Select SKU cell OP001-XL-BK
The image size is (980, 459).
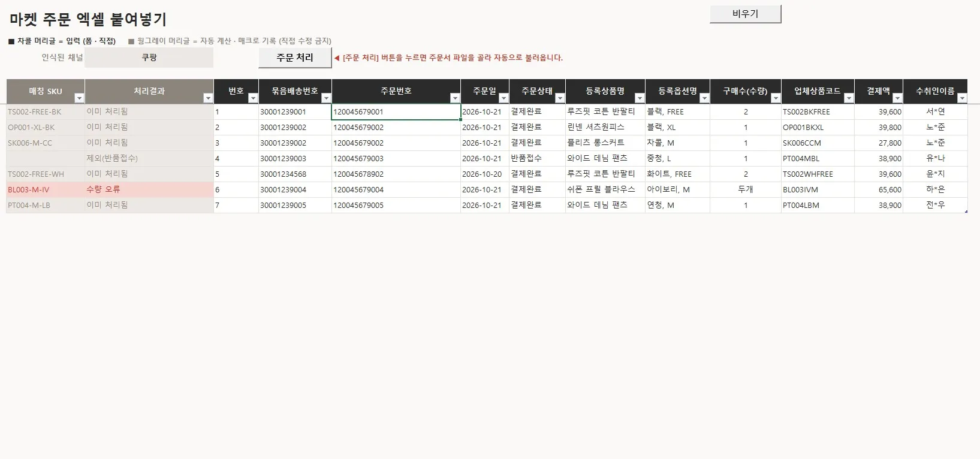(x=46, y=128)
